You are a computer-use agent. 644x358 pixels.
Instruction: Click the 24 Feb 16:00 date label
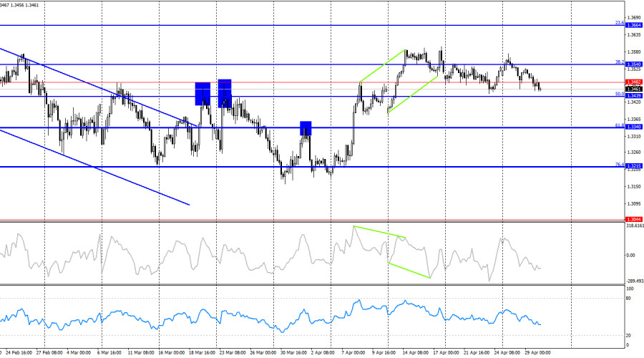tap(19, 353)
